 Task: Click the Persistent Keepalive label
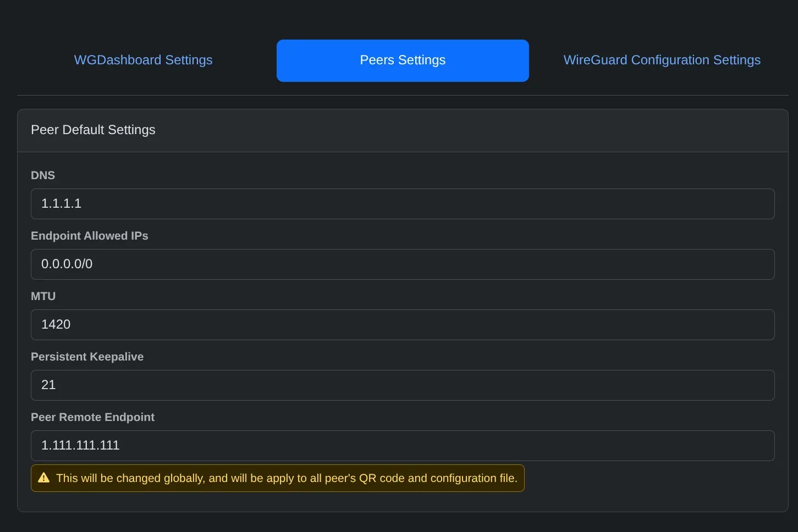(87, 357)
